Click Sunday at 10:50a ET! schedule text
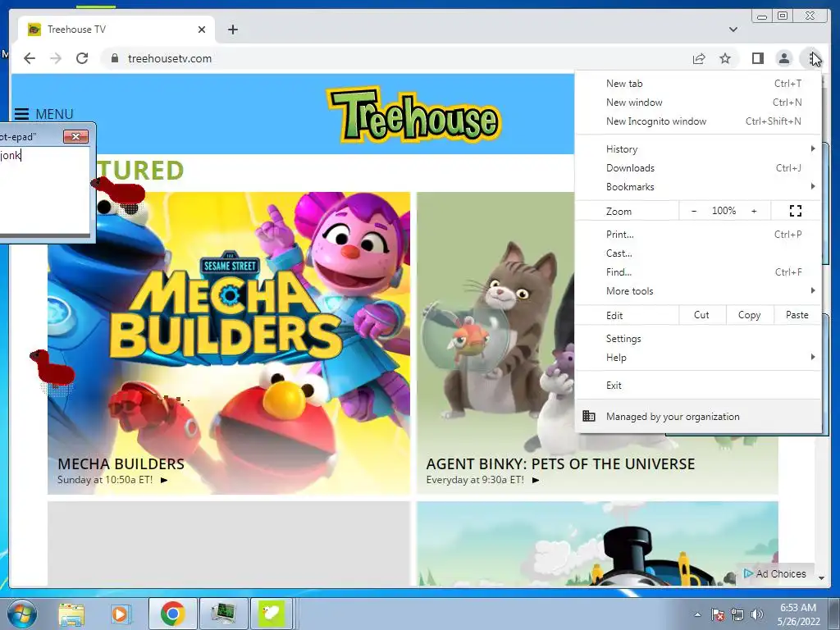The image size is (840, 630). pos(105,480)
